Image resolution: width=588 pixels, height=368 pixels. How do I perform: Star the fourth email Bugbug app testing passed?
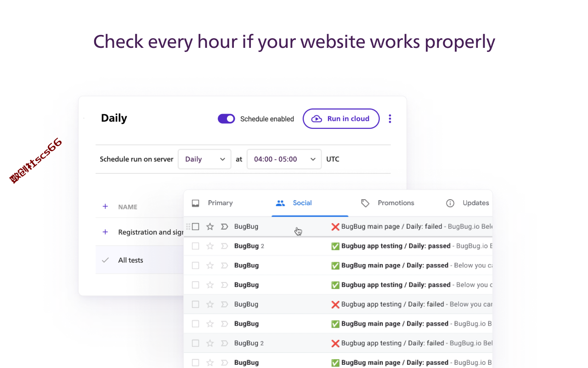click(210, 285)
